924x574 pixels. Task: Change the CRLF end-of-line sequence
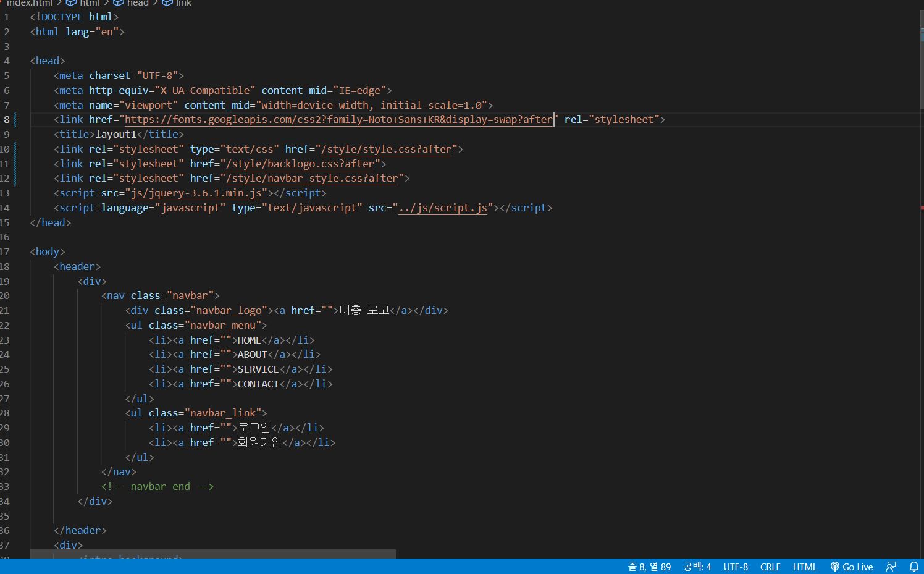(770, 567)
